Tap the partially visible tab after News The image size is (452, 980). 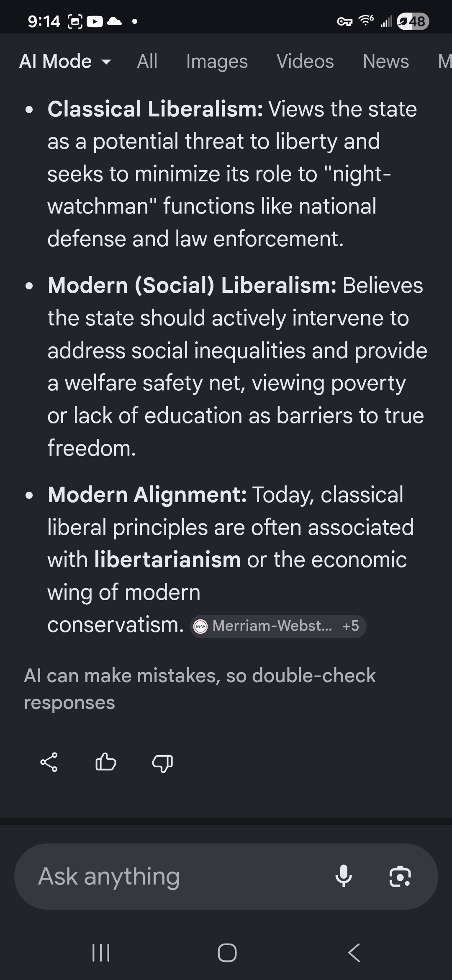pyautogui.click(x=444, y=62)
